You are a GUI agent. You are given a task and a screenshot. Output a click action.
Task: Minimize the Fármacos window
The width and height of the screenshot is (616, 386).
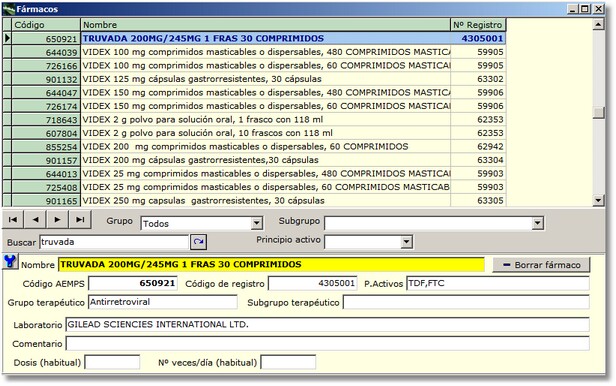click(x=572, y=9)
